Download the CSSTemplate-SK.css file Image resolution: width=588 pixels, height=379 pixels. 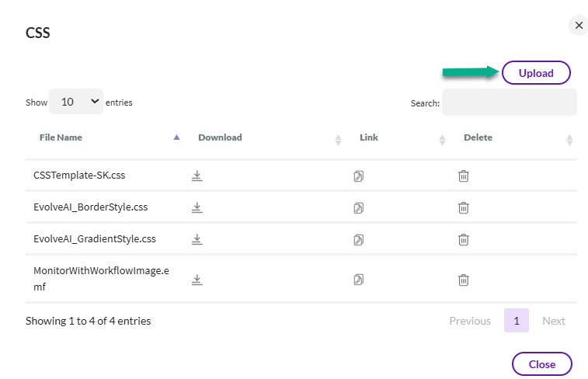(197, 176)
